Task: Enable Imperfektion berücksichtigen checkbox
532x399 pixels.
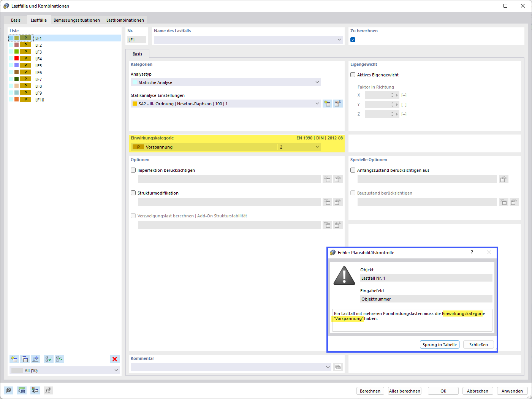Action: pyautogui.click(x=133, y=170)
